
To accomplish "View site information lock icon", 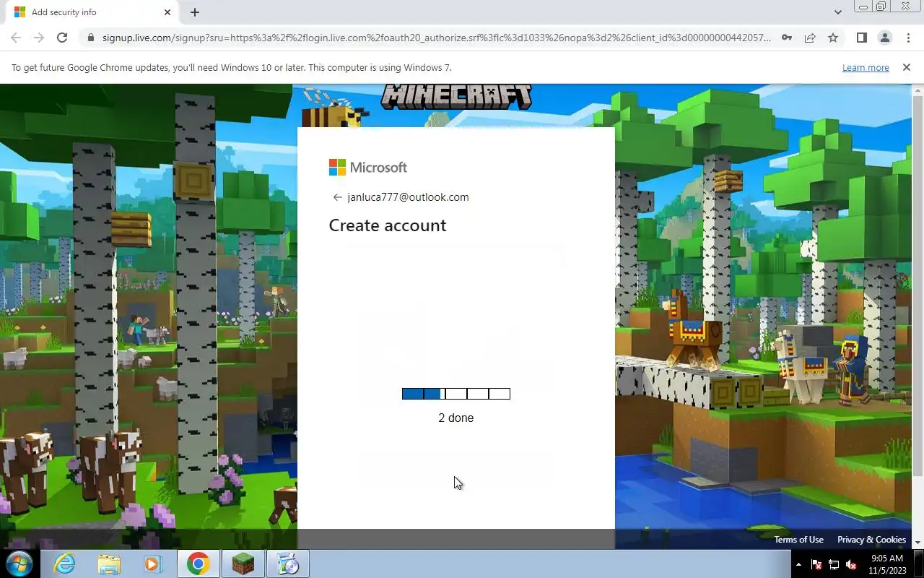I will click(x=90, y=38).
